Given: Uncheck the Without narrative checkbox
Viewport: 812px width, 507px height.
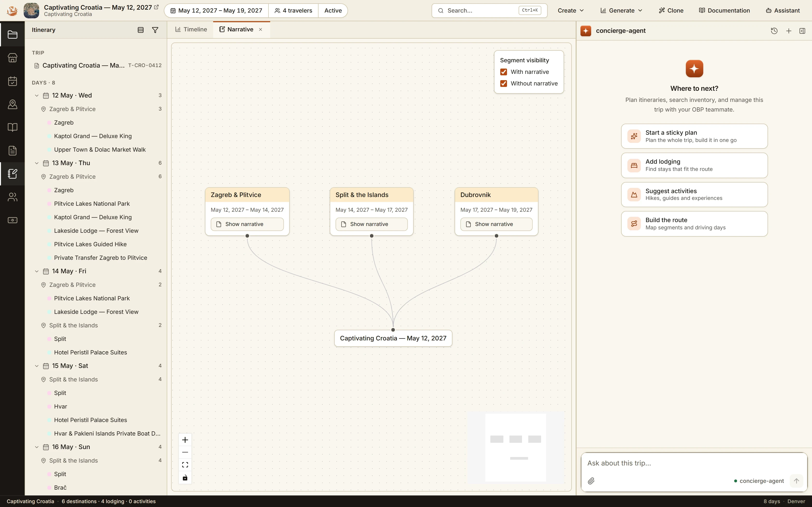Looking at the screenshot, I should tap(504, 84).
